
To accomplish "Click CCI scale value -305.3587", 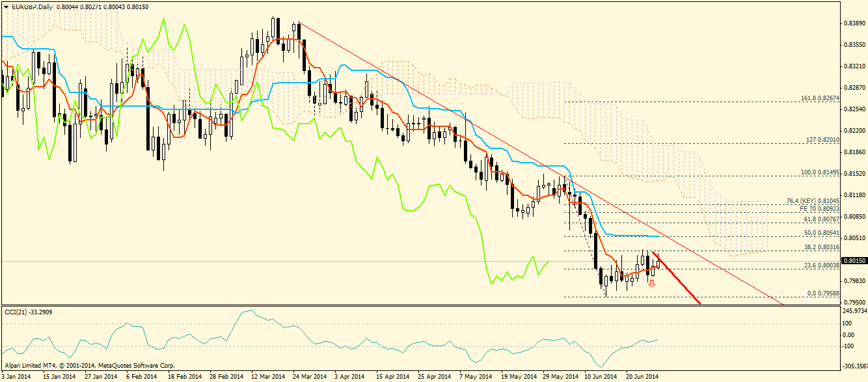I will pyautogui.click(x=854, y=366).
